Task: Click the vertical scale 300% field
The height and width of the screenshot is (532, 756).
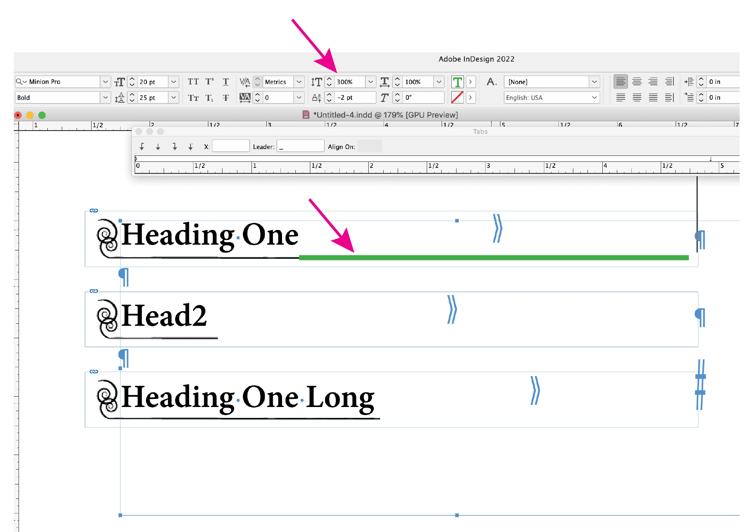Action: [x=350, y=82]
